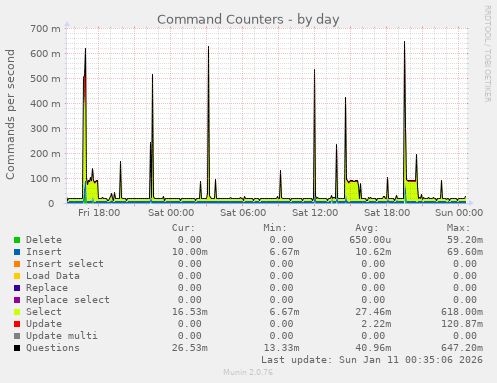497x383 pixels.
Task: Click Delete max value 59.20m
Action: coord(465,240)
